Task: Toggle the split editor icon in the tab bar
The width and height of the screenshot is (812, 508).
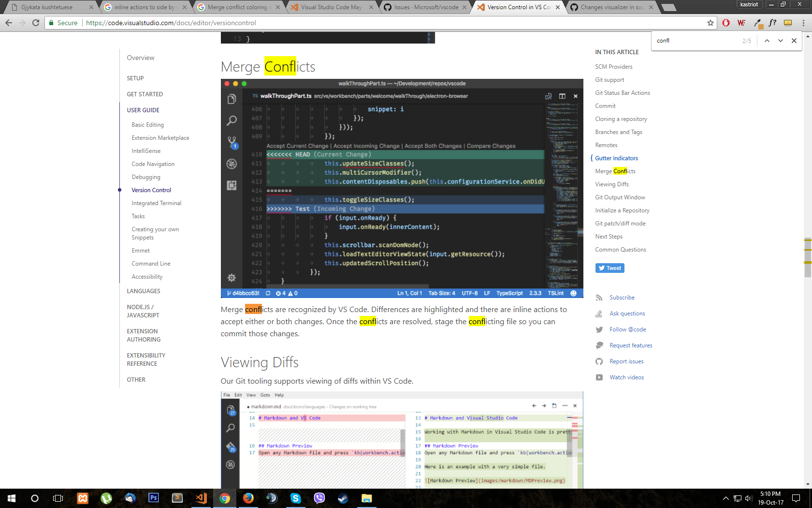Action: click(x=562, y=96)
